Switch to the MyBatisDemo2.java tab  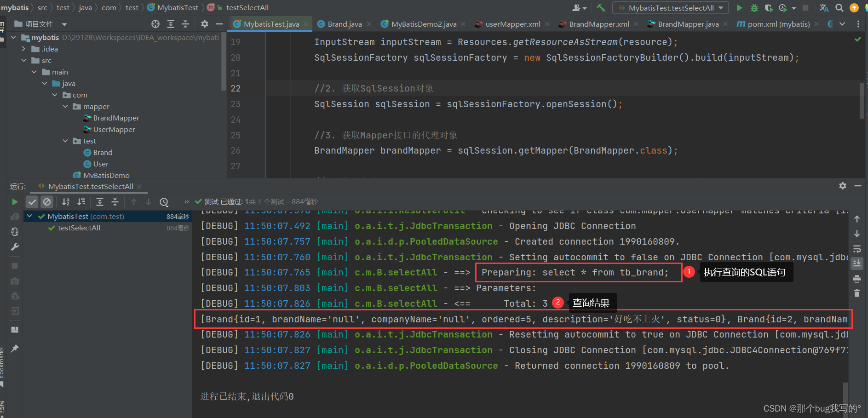423,24
